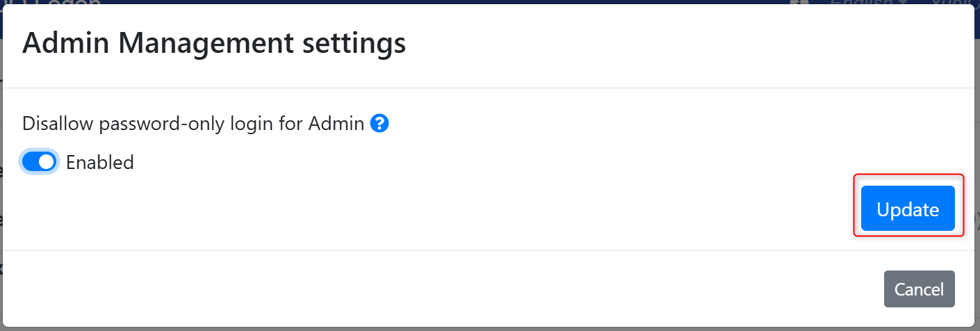Apply the admin settings via Update
Image resolution: width=980 pixels, height=331 pixels.
908,209
